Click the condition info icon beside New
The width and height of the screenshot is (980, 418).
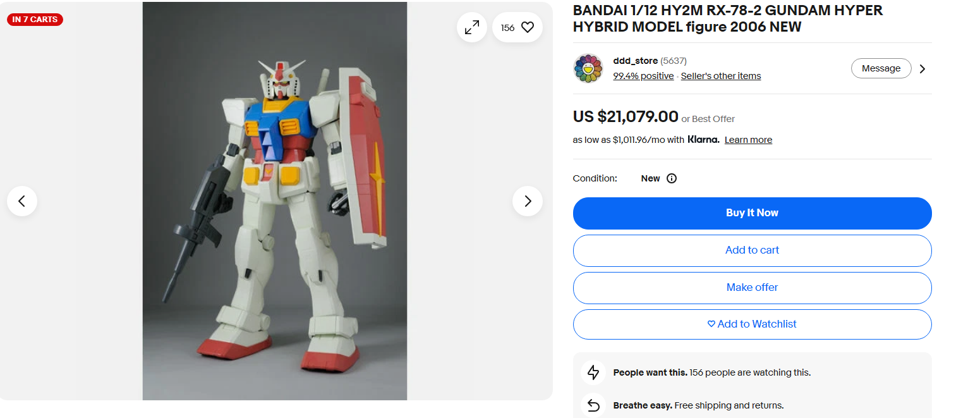coord(672,178)
